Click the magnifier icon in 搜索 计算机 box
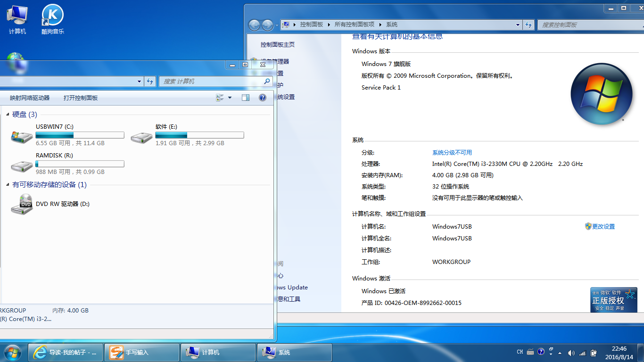644x362 pixels. click(267, 81)
